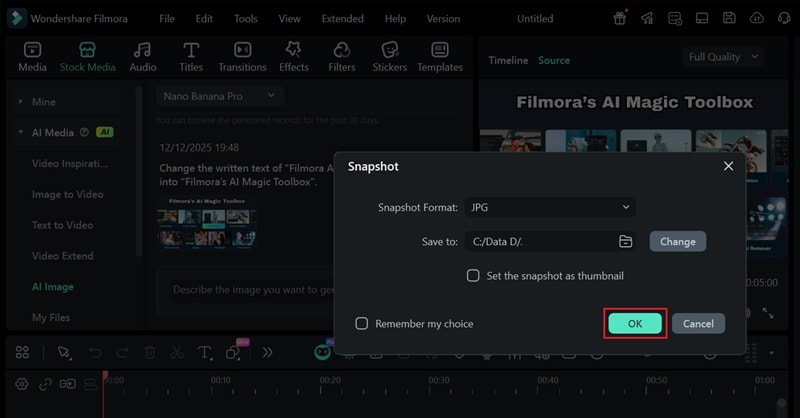The width and height of the screenshot is (800, 418).
Task: Select Text to Video in sidebar
Action: click(x=62, y=225)
